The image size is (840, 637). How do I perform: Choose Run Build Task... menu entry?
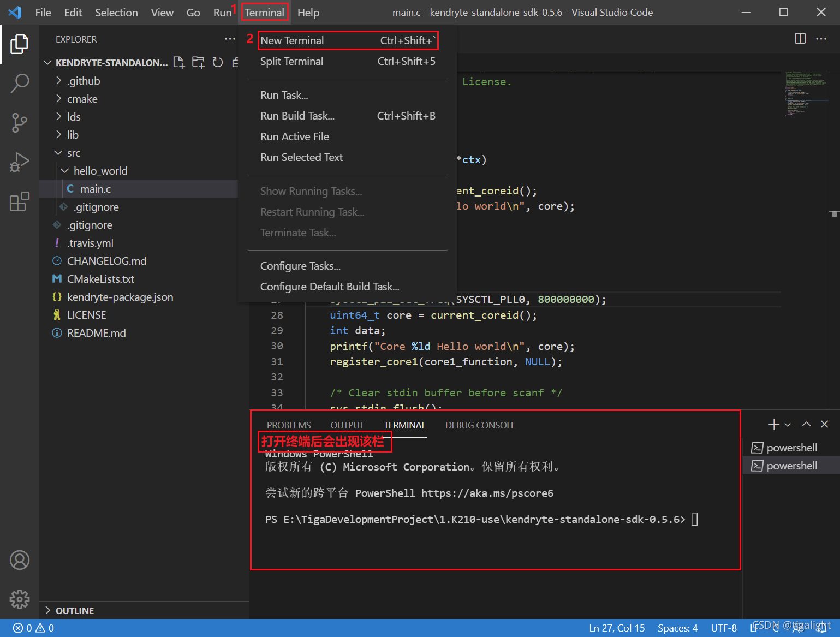348,116
